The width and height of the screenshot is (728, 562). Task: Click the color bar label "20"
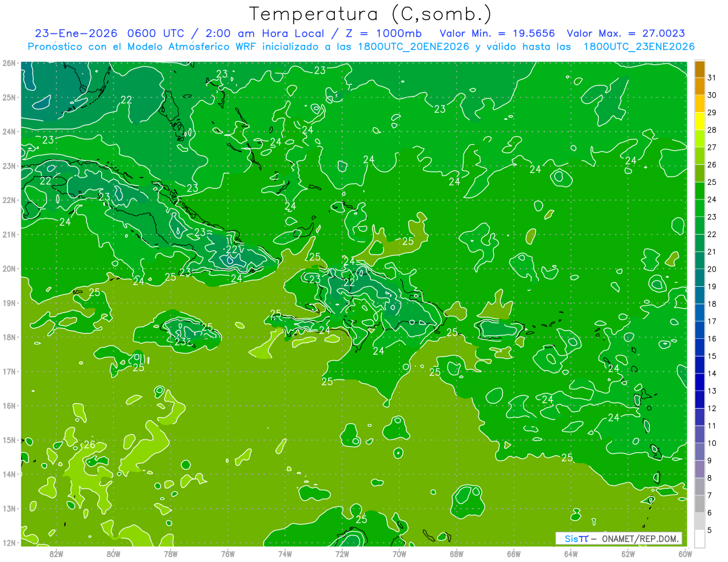tap(712, 269)
